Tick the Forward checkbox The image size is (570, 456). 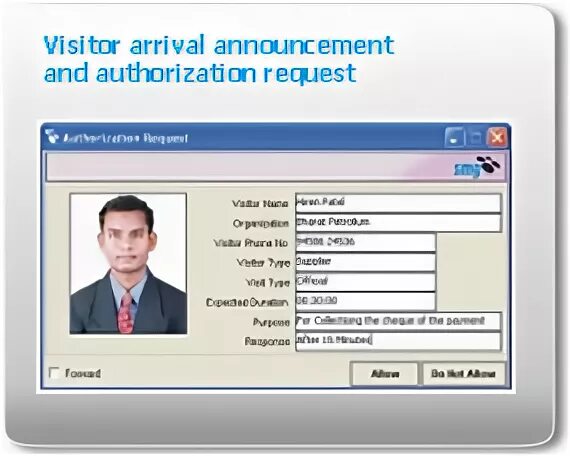[55, 373]
